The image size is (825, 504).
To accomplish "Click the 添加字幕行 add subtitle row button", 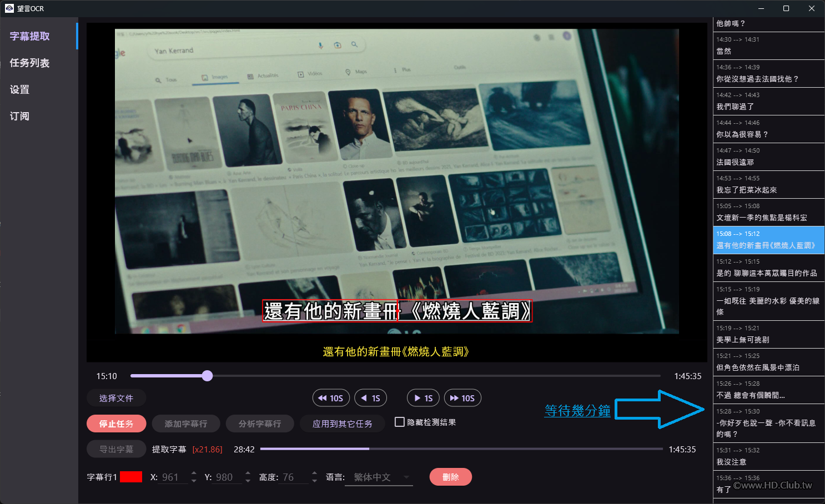I will pyautogui.click(x=186, y=424).
